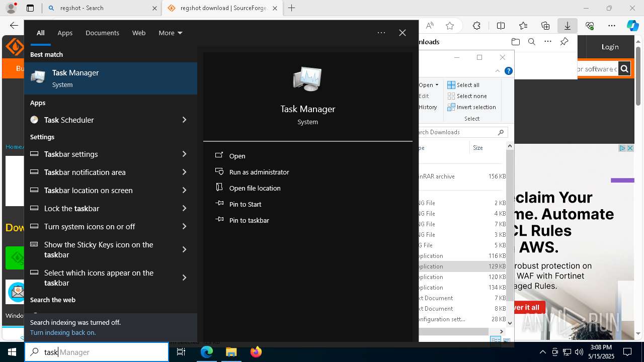Select the Documents search filter tab
The width and height of the screenshot is (644, 362).
(x=102, y=33)
